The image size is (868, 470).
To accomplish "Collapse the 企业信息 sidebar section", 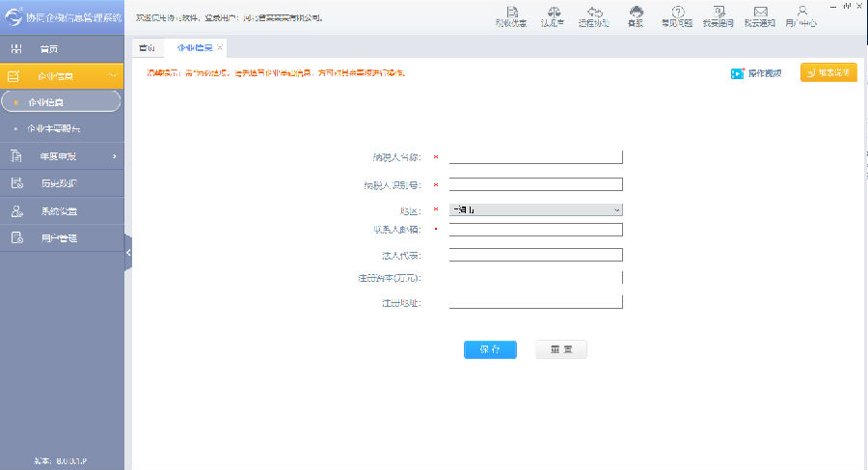I will point(62,76).
